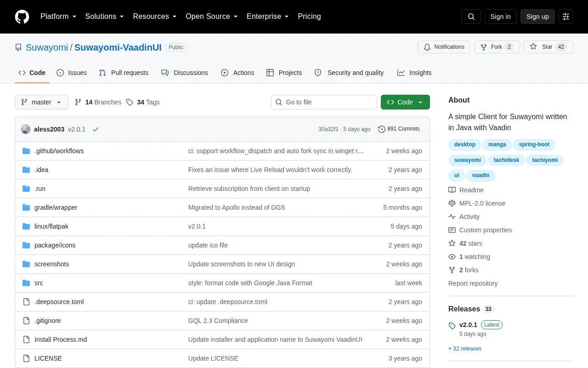The width and height of the screenshot is (588, 368).
Task: Open the .github/workflows folder
Action: click(59, 151)
